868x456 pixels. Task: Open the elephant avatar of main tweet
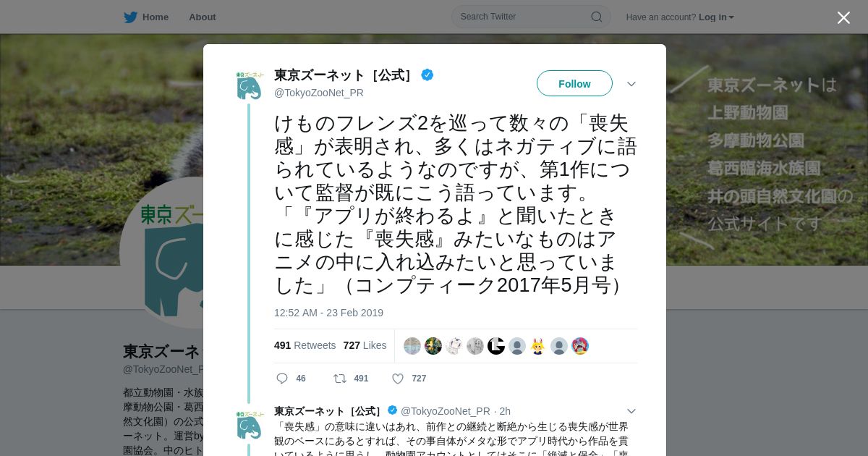pyautogui.click(x=249, y=85)
